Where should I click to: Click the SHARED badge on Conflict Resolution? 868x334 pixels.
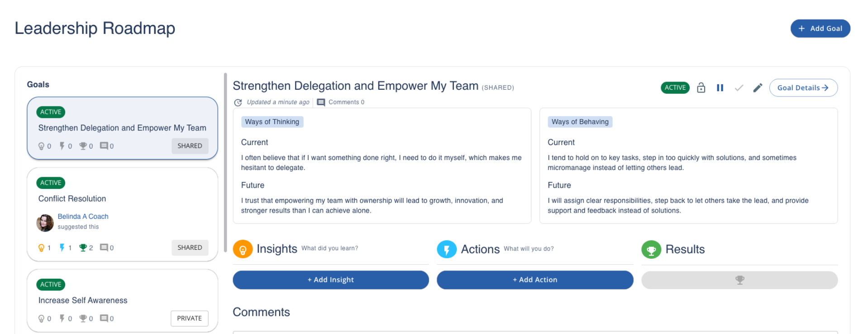(190, 247)
